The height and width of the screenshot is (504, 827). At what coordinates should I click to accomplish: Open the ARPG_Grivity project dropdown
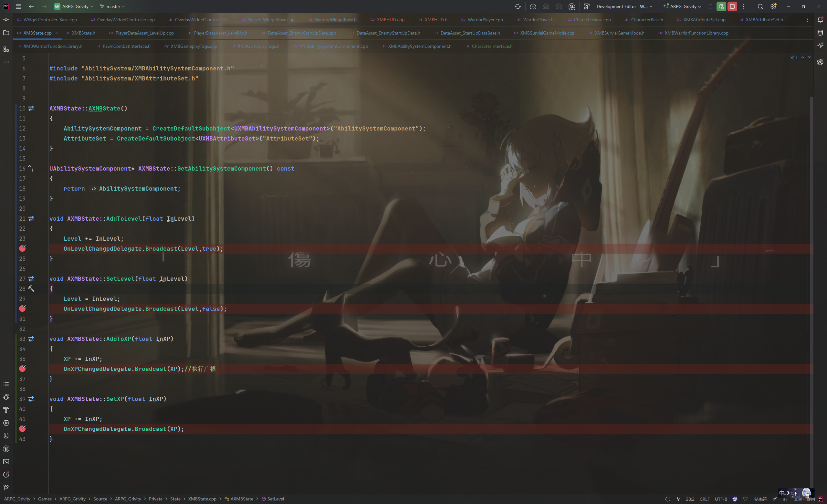[x=74, y=6]
